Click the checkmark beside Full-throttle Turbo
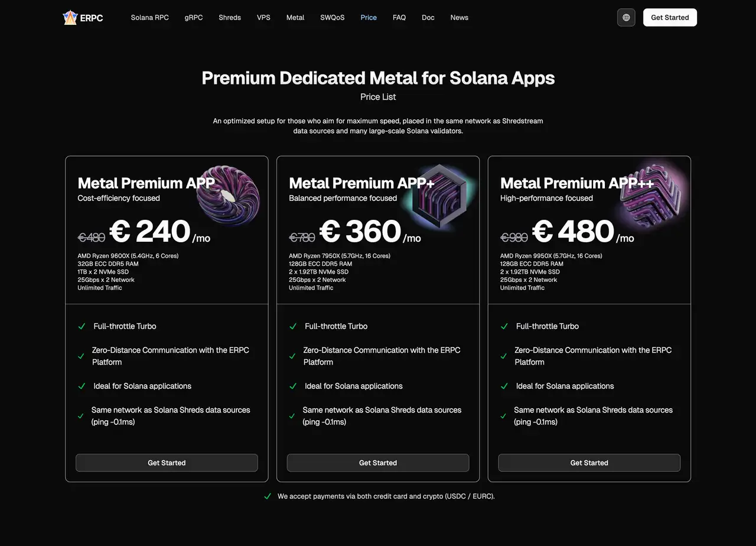 (81, 326)
